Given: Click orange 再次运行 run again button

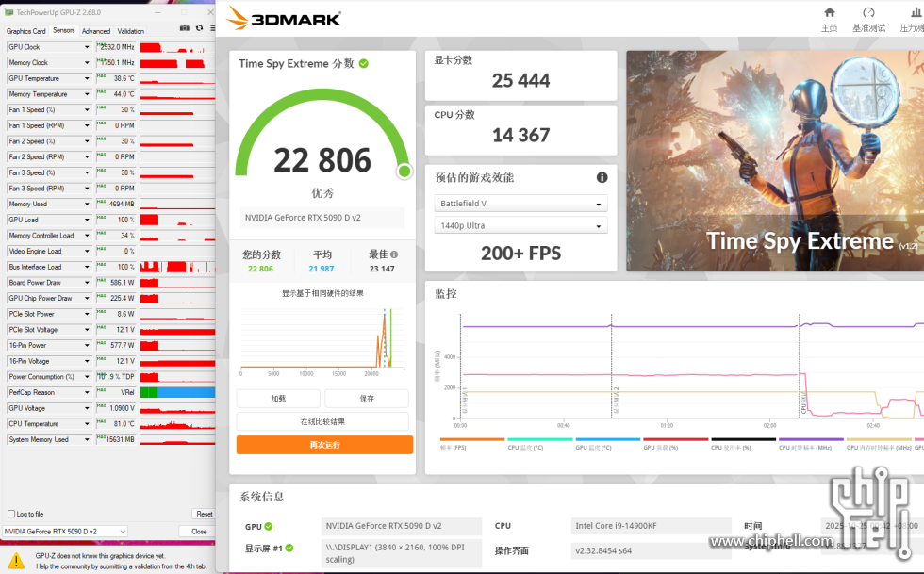Looking at the screenshot, I should pos(324,445).
